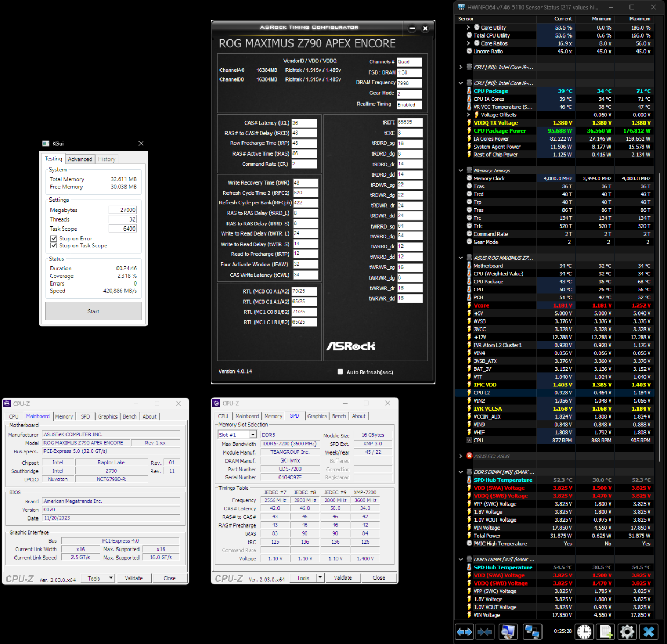The image size is (667, 644).
Task: Click the chip icon beside DDR5 DIMM [#0]
Action: [470, 472]
